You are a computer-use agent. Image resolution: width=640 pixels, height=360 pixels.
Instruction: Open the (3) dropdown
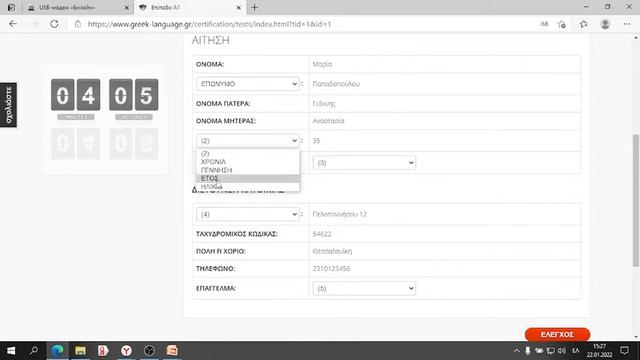point(364,162)
